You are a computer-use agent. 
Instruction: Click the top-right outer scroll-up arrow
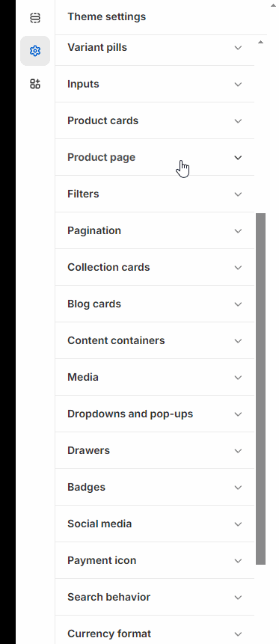pos(273,5)
